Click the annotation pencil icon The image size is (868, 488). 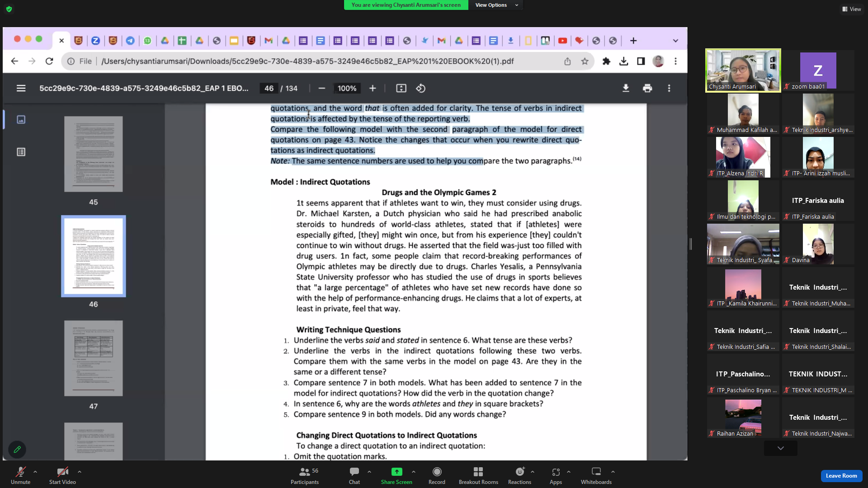(17, 449)
